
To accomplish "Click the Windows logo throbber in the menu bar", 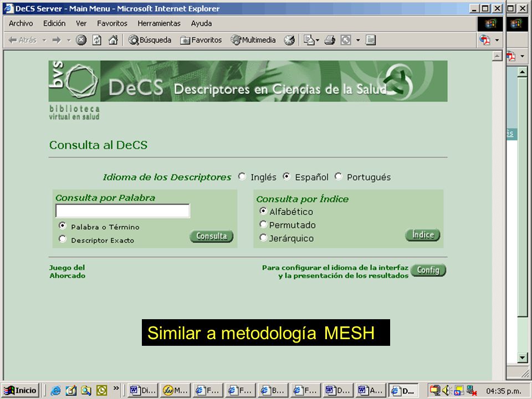I will [489, 24].
